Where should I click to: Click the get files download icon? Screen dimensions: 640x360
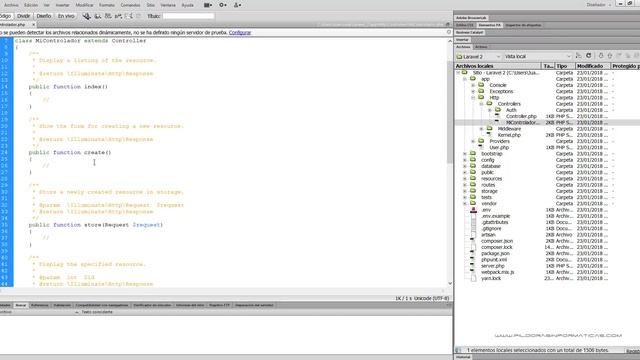pos(601,56)
